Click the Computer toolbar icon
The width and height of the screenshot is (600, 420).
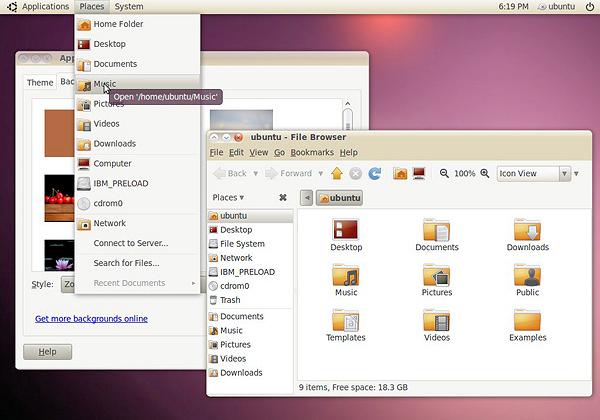pyautogui.click(x=419, y=173)
